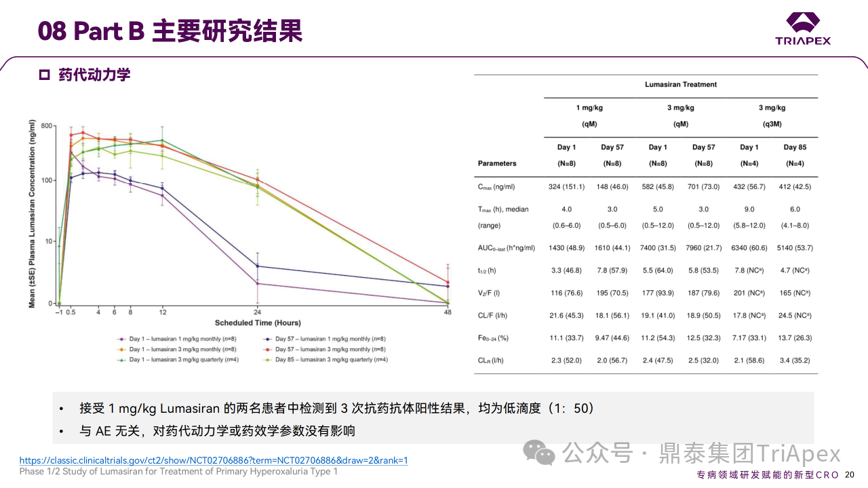Viewport: 868px width, 488px height.
Task: Click the 专病领域研发赋能的新型CRO footer text
Action: point(768,475)
